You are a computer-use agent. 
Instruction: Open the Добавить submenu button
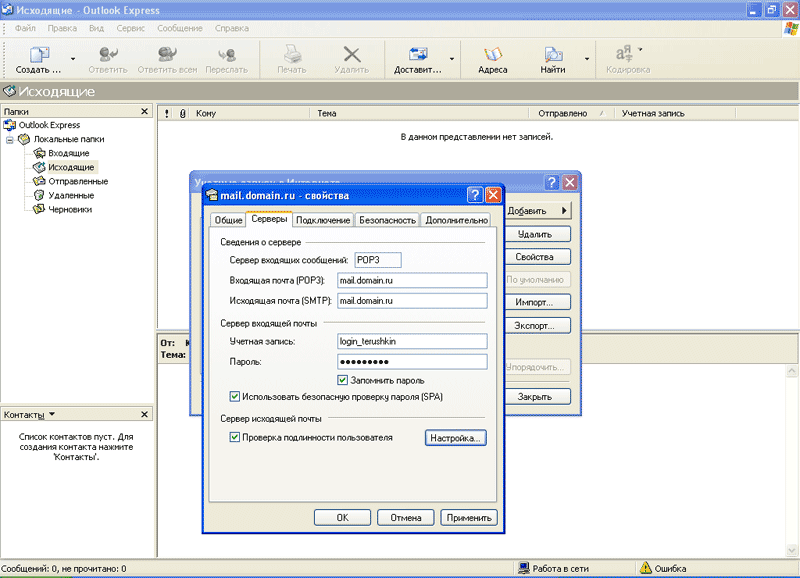click(x=538, y=211)
